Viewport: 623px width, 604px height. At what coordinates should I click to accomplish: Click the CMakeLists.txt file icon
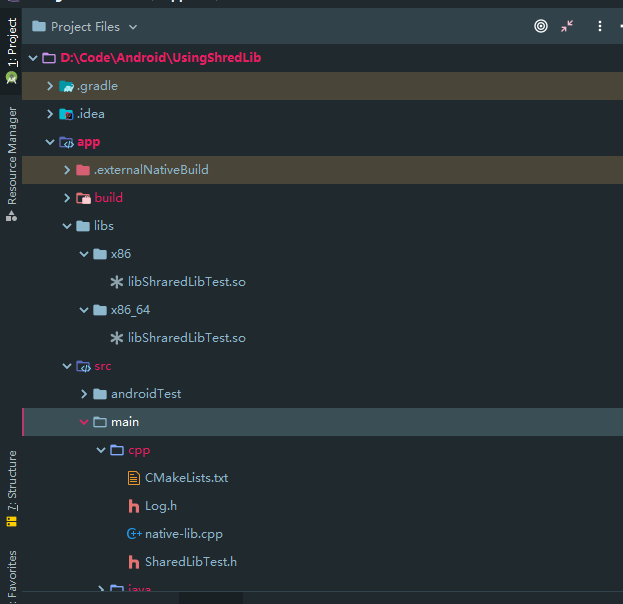(134, 478)
